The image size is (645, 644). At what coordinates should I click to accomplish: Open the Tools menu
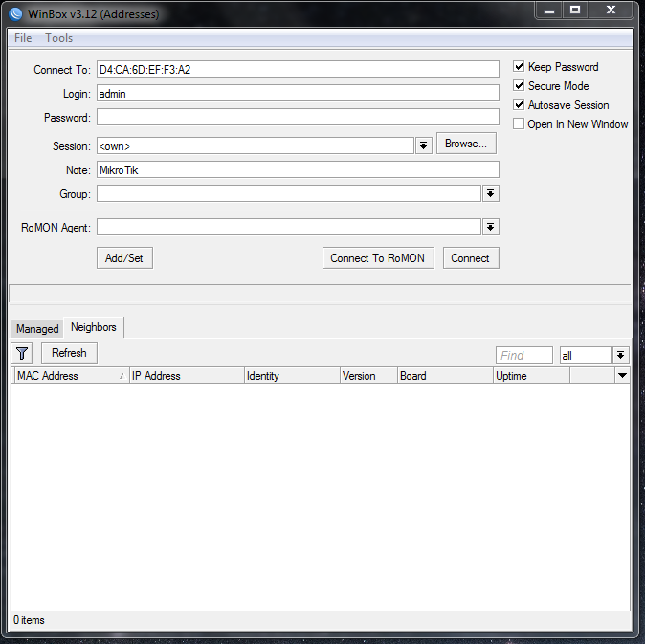[x=58, y=38]
